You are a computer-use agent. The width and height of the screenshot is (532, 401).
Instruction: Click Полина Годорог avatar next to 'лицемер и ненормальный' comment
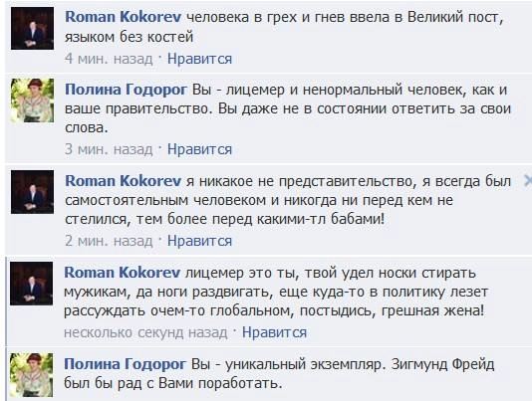coord(32,100)
